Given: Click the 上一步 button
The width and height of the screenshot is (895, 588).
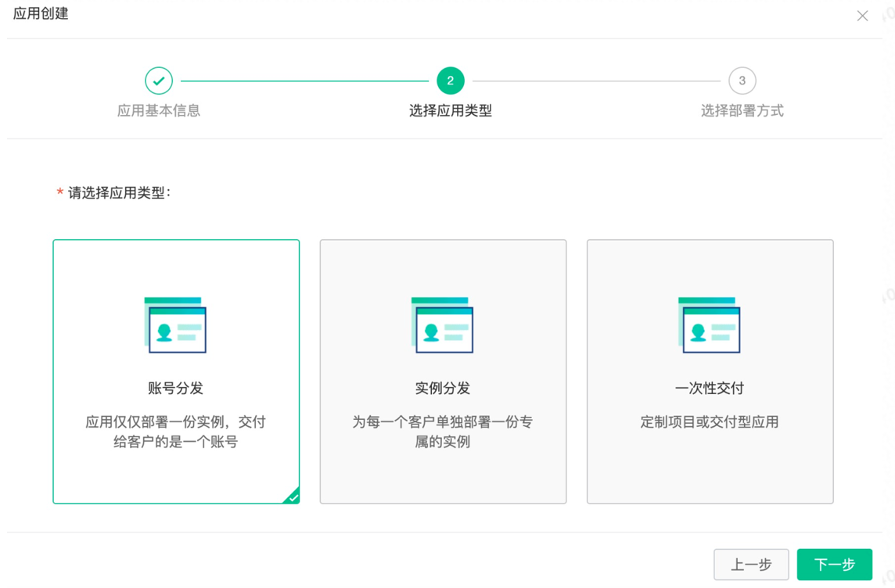Looking at the screenshot, I should (751, 565).
